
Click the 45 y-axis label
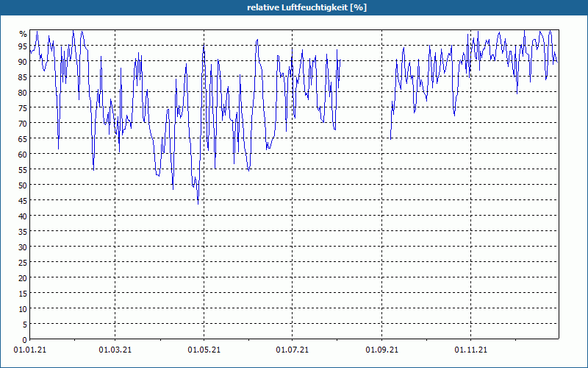coord(23,200)
